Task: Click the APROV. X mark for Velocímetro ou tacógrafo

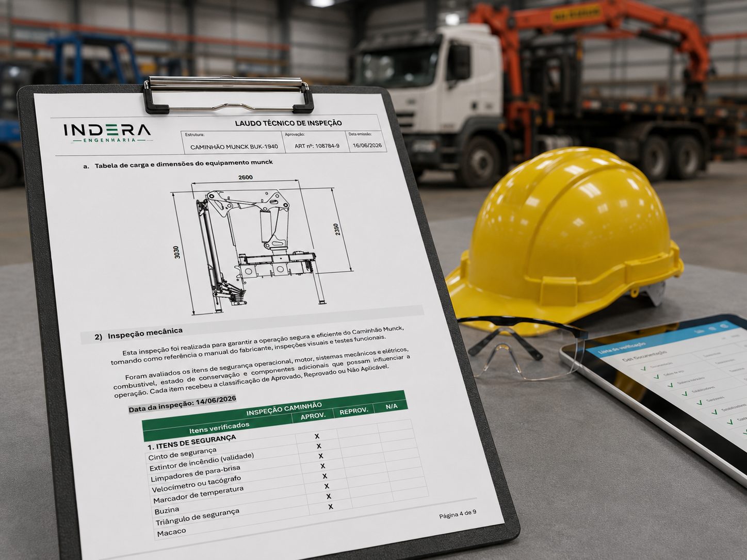Action: 323,466
